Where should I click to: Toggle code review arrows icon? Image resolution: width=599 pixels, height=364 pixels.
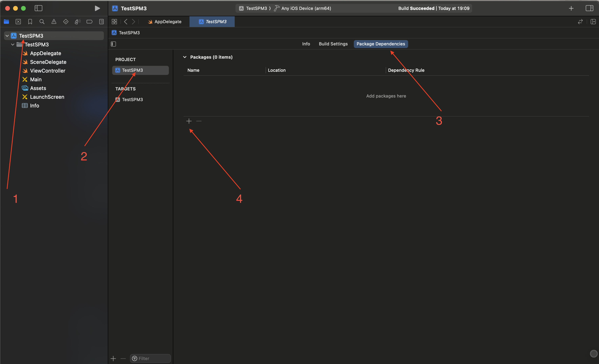coord(580,22)
